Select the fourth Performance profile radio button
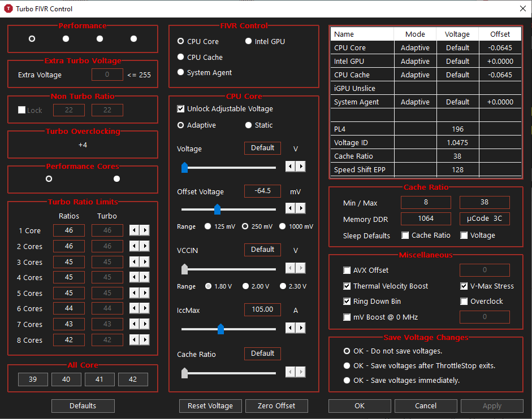The image size is (532, 419). pyautogui.click(x=133, y=38)
